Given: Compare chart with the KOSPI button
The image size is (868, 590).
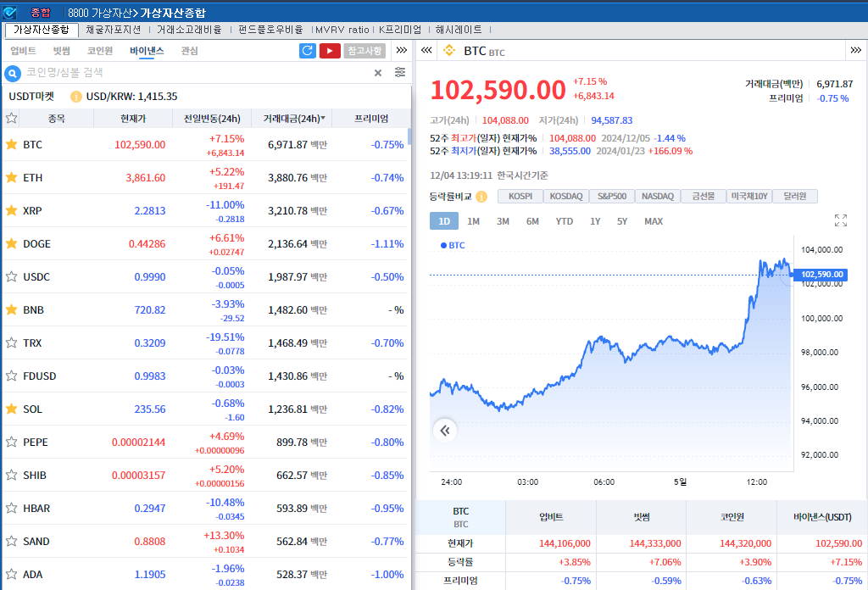Looking at the screenshot, I should point(520,197).
